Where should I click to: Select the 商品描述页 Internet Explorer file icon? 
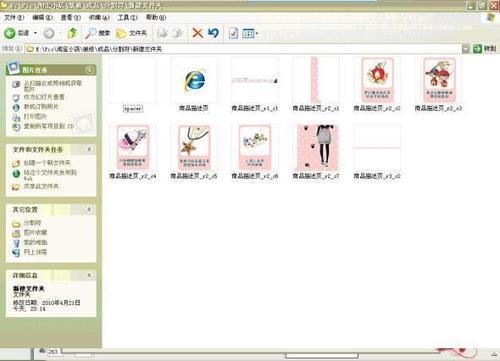[x=194, y=80]
